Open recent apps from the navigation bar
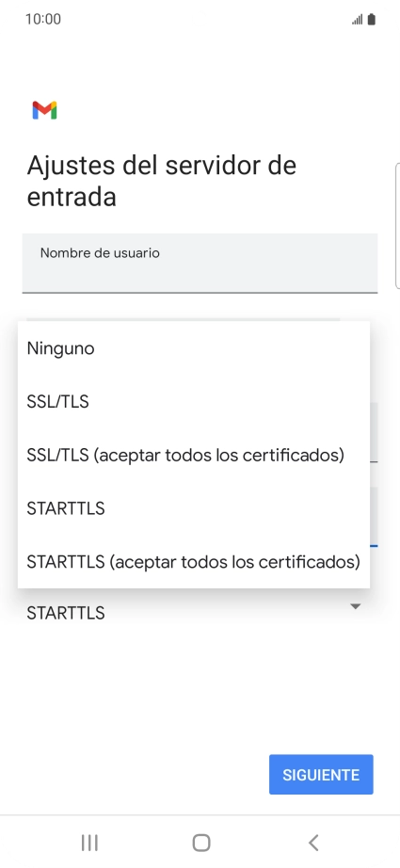400x868 pixels. pos(89,843)
